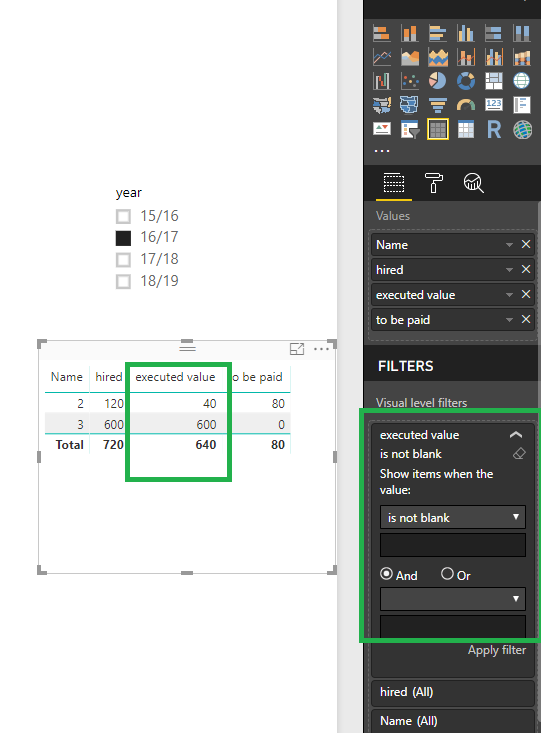
Task: Select the 100% stacked column chart visual
Action: [522, 34]
